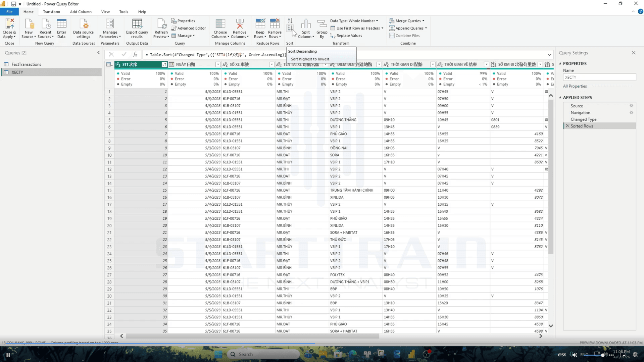Select the Changed Type applied step
The image size is (644, 362).
[583, 119]
